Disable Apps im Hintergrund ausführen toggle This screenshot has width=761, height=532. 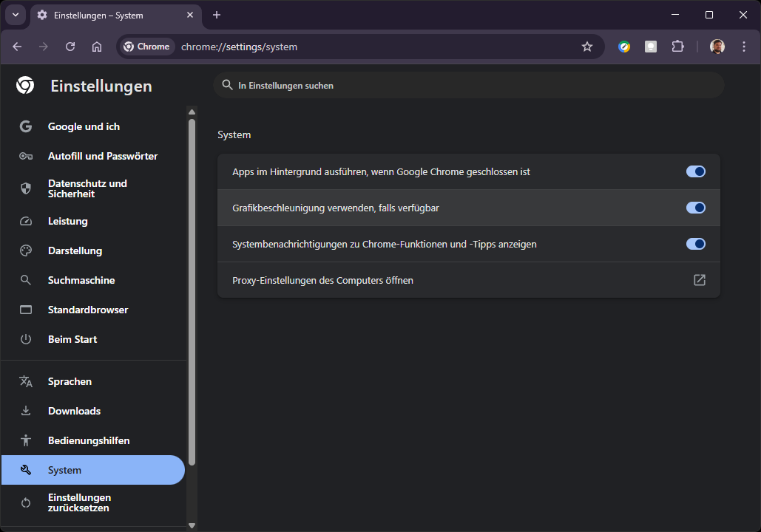(695, 171)
